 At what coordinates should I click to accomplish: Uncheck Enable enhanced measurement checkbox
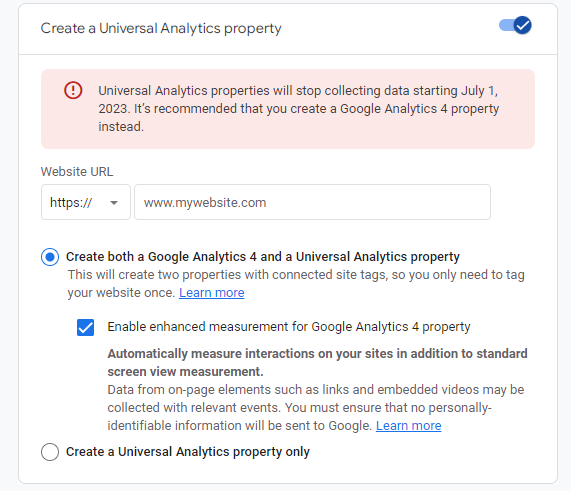(86, 327)
